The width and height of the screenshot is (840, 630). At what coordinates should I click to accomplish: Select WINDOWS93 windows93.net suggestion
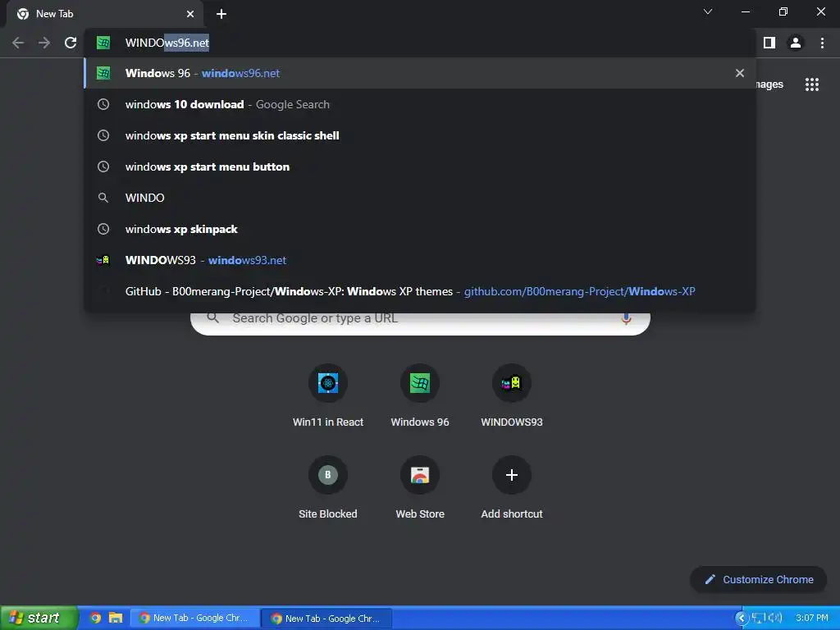420,260
